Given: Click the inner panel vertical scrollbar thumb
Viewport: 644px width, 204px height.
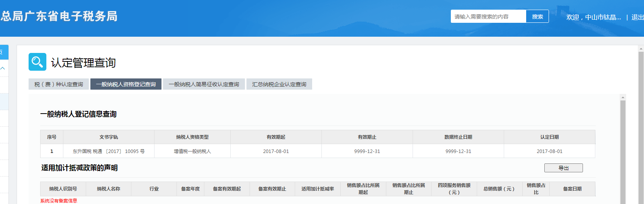Looking at the screenshot, I should click(x=622, y=151).
